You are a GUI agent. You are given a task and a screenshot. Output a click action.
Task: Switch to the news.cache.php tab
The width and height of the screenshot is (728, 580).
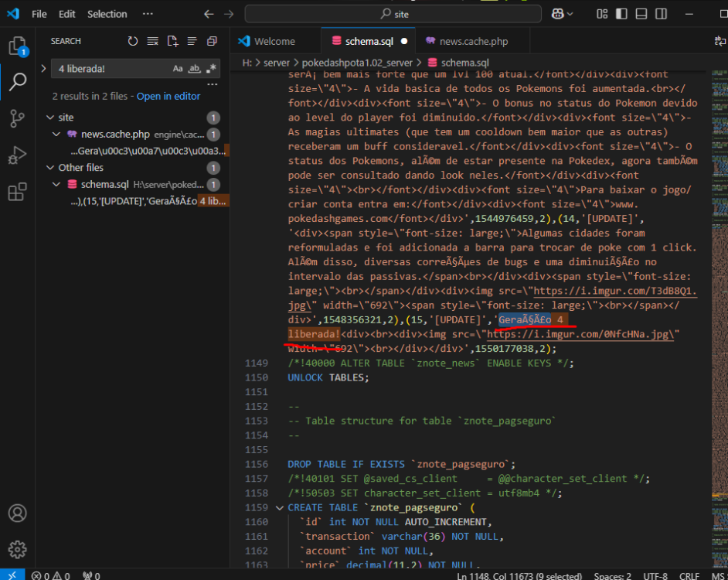tap(473, 41)
